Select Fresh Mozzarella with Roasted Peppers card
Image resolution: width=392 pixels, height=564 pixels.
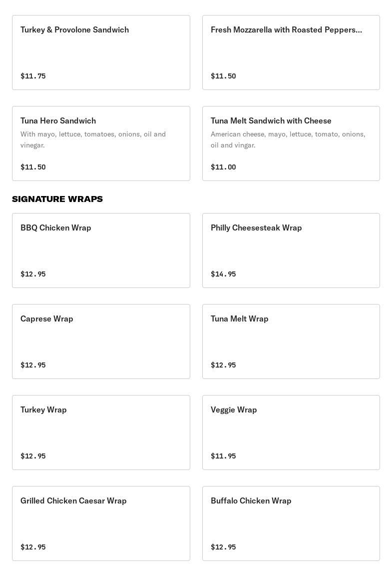pos(291,52)
